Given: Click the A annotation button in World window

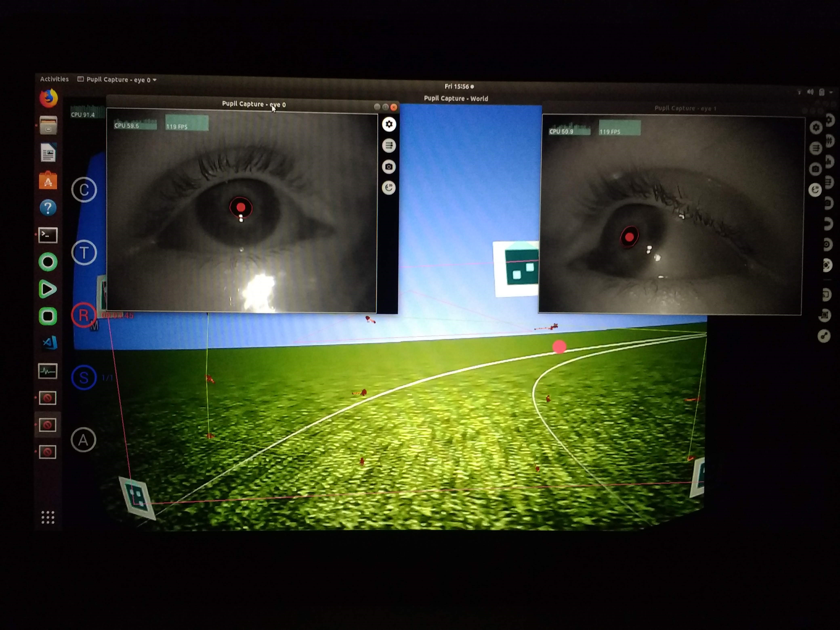Looking at the screenshot, I should (83, 440).
